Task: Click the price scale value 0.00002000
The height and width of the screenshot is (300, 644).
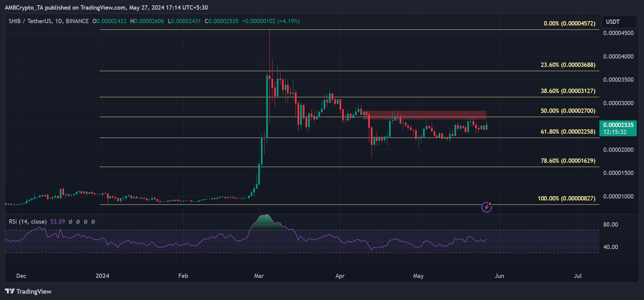Action: click(618, 150)
